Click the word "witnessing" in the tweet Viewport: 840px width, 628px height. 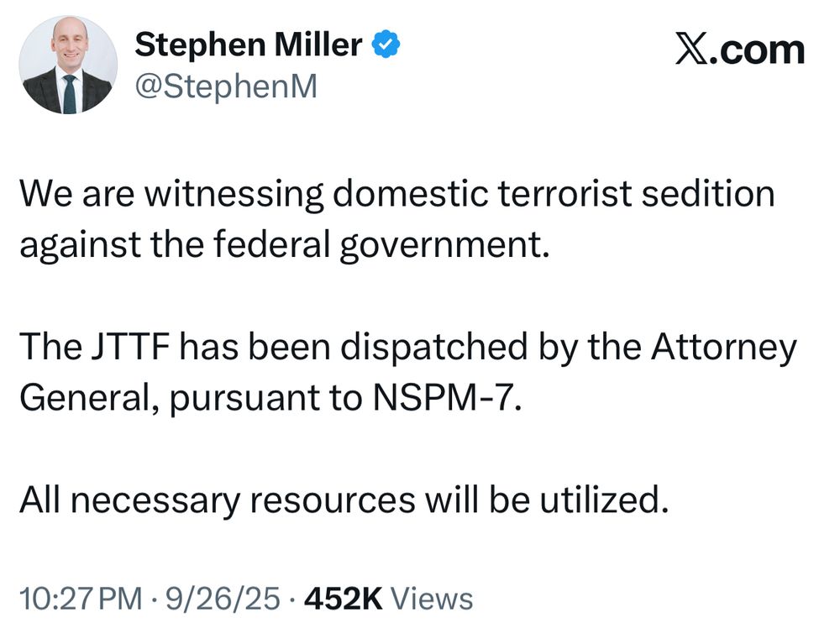point(234,194)
